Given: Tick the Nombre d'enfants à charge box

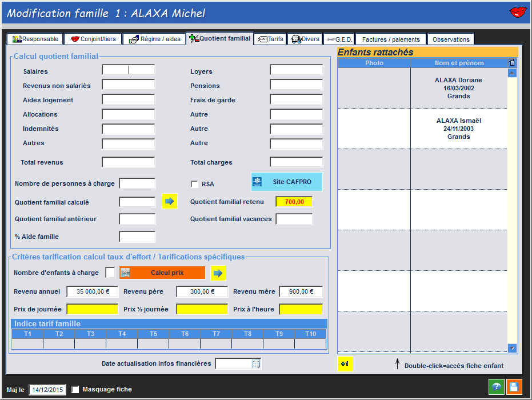Looking at the screenshot, I should [x=110, y=273].
